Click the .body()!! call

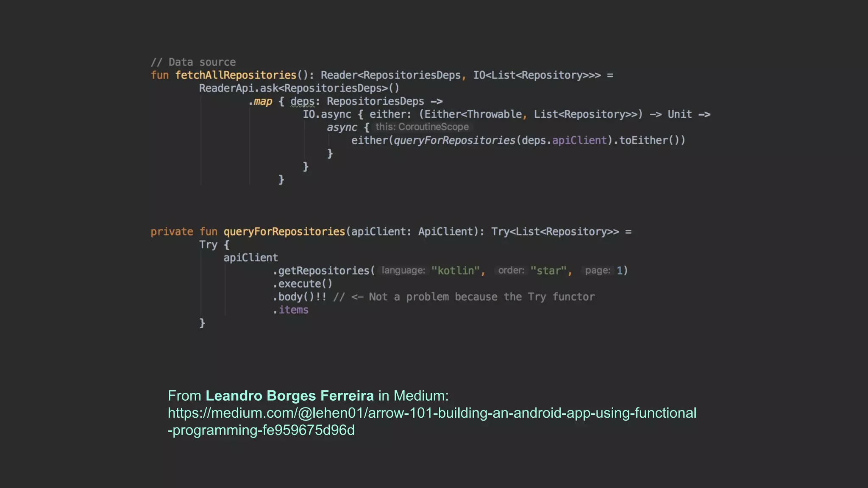(x=300, y=297)
